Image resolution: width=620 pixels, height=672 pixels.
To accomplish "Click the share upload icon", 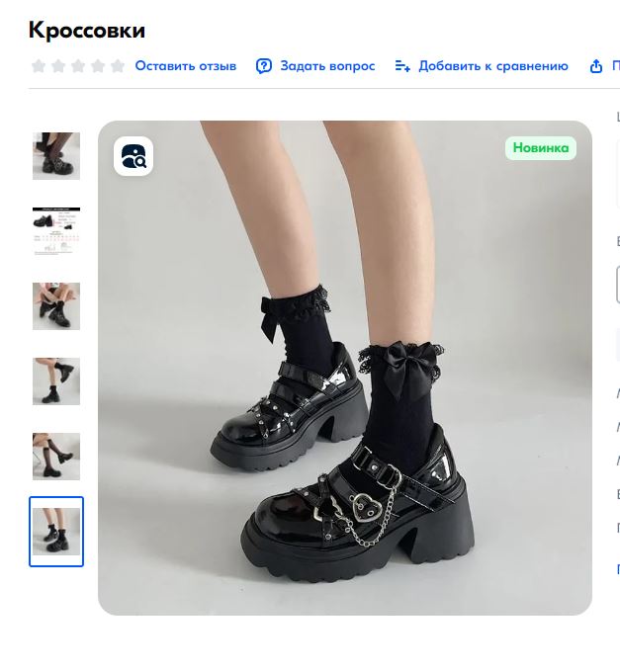I will [x=596, y=66].
